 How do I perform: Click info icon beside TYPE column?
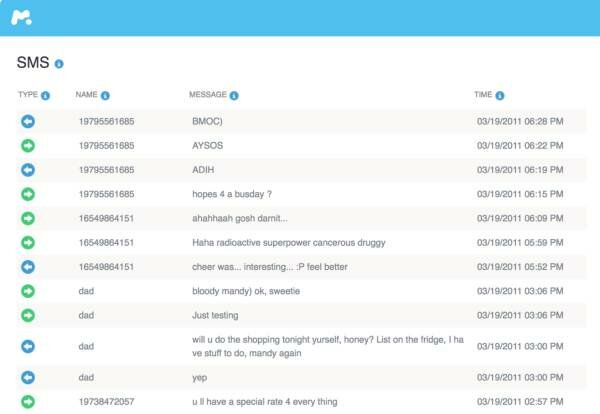click(x=45, y=96)
